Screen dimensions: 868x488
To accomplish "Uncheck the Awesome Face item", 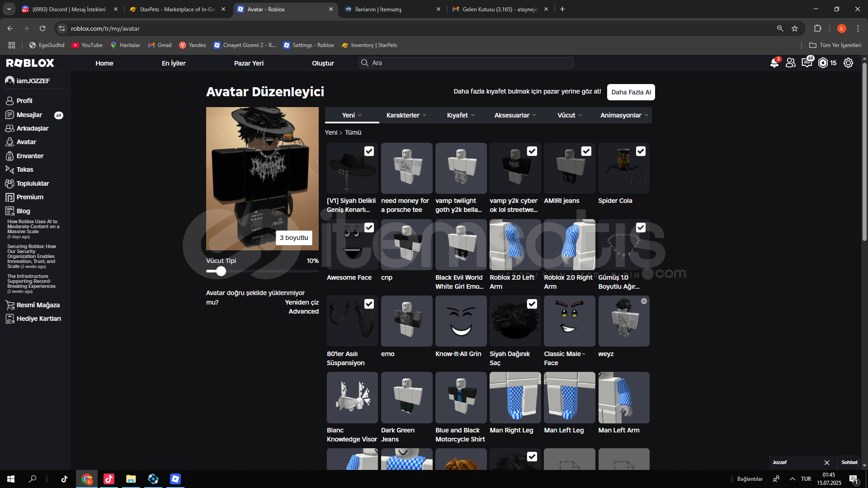I will [x=369, y=228].
